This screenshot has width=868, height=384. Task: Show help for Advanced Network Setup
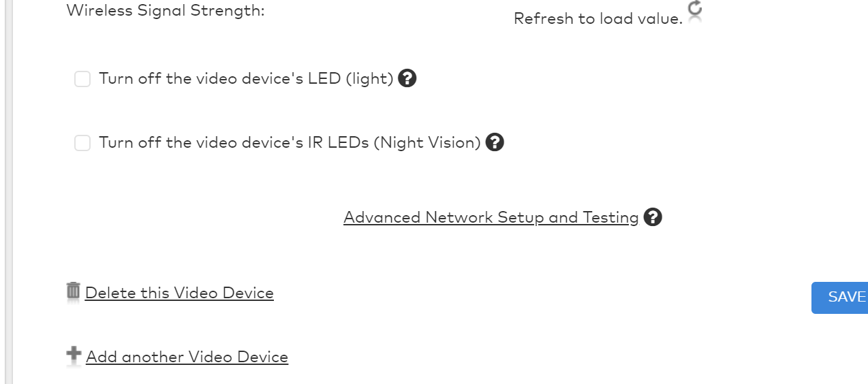tap(653, 217)
